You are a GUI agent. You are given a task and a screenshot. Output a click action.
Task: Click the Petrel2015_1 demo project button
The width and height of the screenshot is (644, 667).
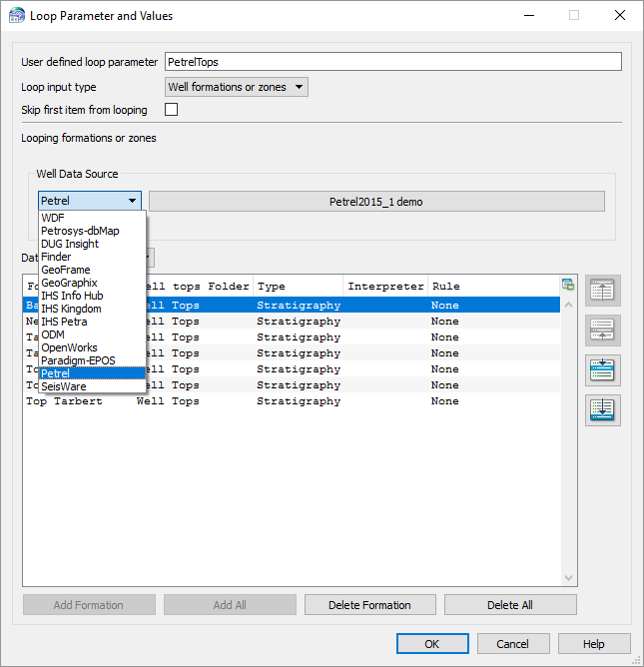pos(376,202)
